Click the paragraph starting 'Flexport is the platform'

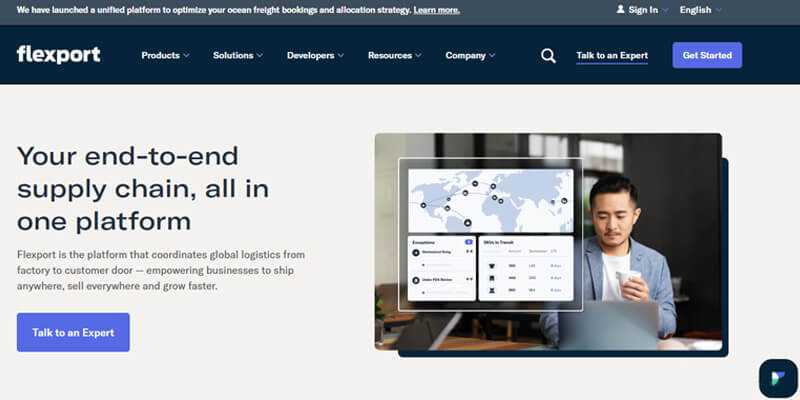tap(161, 270)
